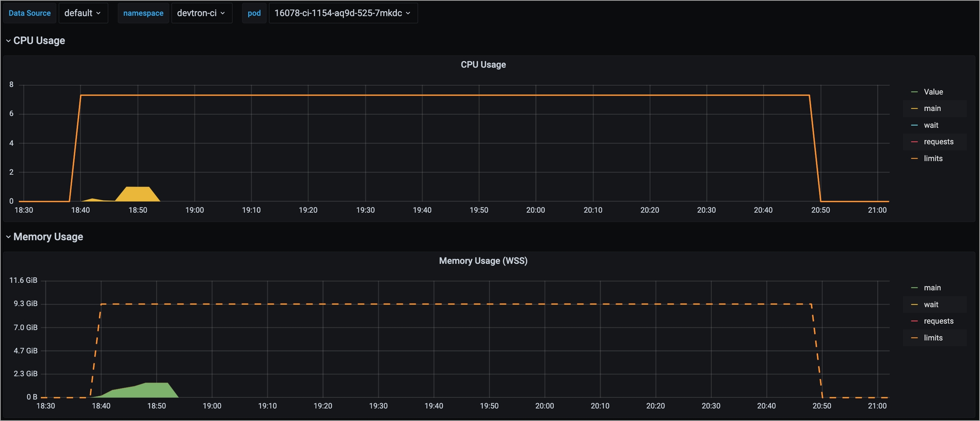Collapse the CPU Usage row chevron

tap(8, 41)
